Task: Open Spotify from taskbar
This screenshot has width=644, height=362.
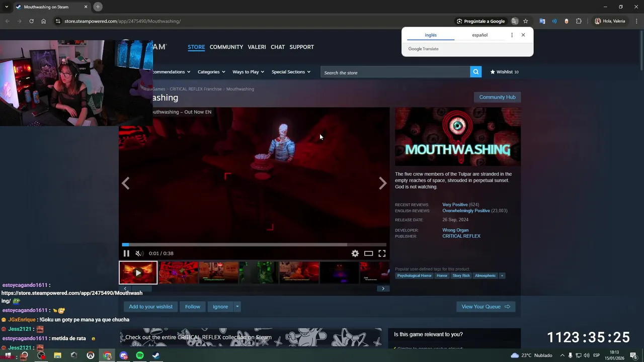Action: [140, 355]
